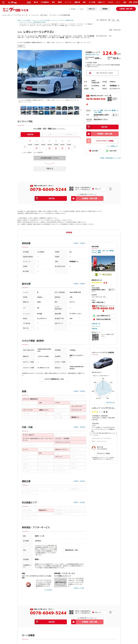Choose A4 print format button
138x644 pixels.
[113, 20]
